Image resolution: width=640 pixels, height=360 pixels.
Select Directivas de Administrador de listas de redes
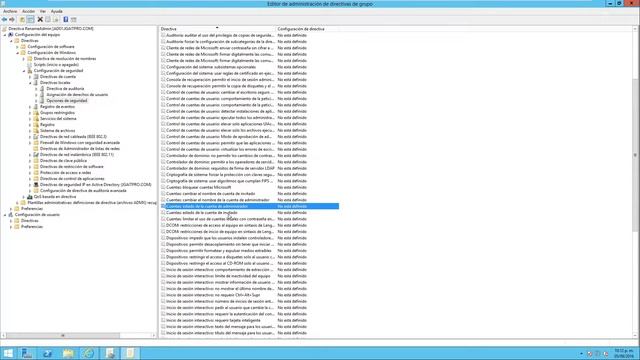80,149
